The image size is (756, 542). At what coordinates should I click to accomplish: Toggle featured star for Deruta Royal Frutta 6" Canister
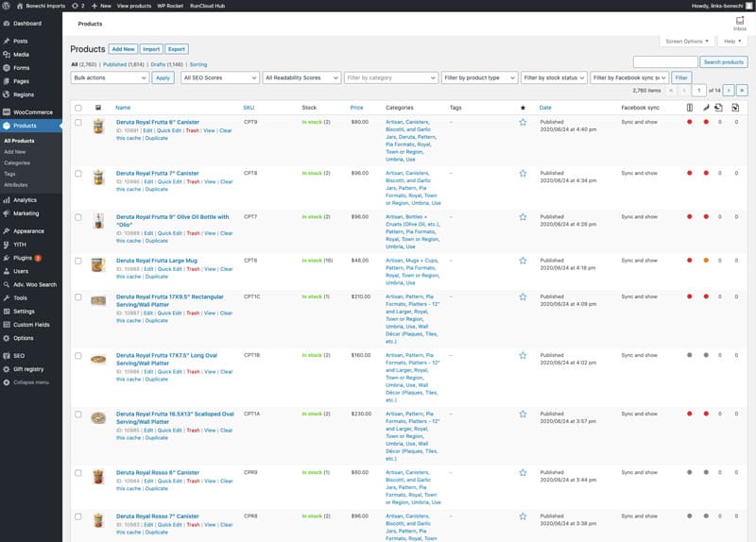[x=523, y=122]
